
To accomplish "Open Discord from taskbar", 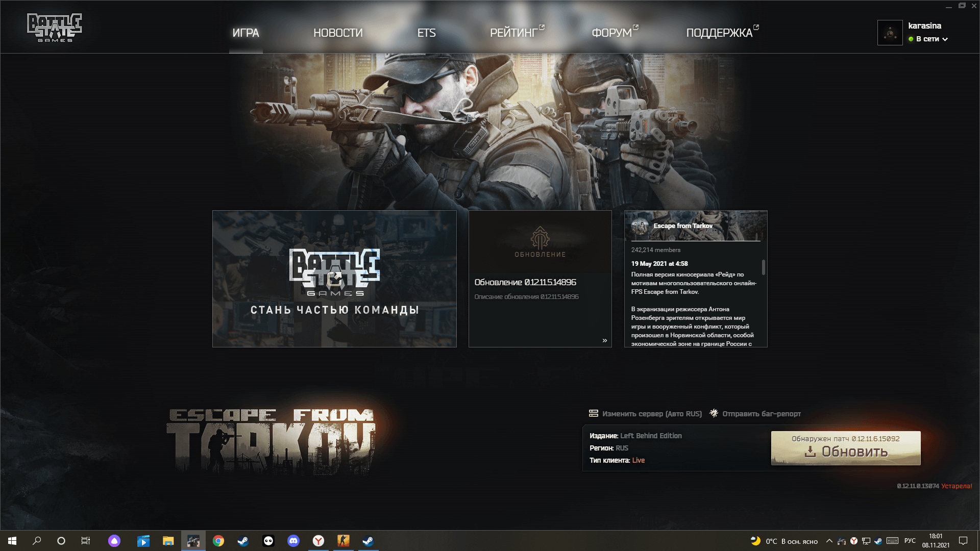I will (293, 541).
